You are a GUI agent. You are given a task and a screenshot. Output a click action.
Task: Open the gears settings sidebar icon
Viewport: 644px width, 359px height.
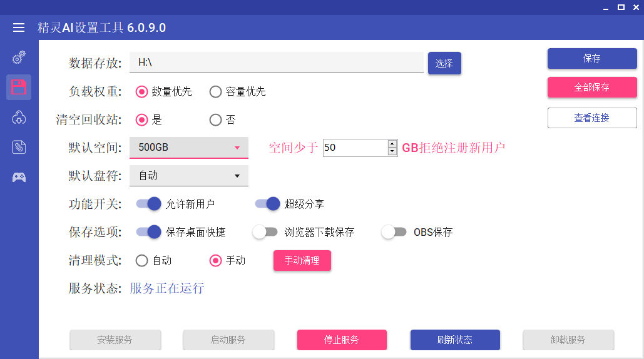click(19, 58)
